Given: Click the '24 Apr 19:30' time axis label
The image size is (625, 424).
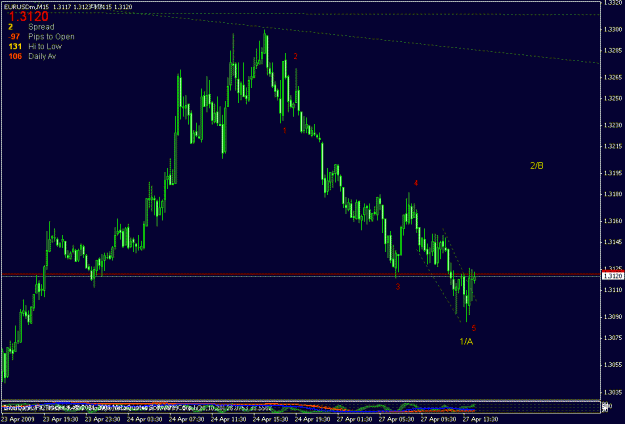Looking at the screenshot, I should 312,420.
